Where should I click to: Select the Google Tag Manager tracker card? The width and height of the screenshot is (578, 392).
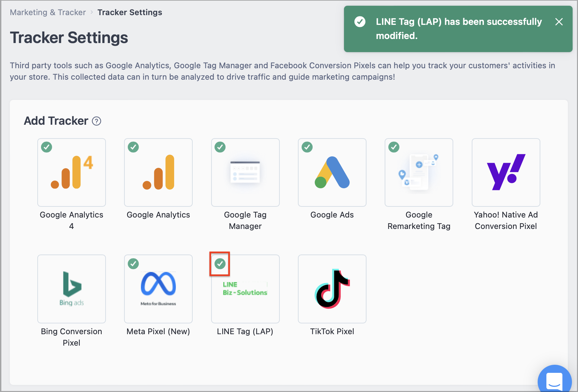245,172
